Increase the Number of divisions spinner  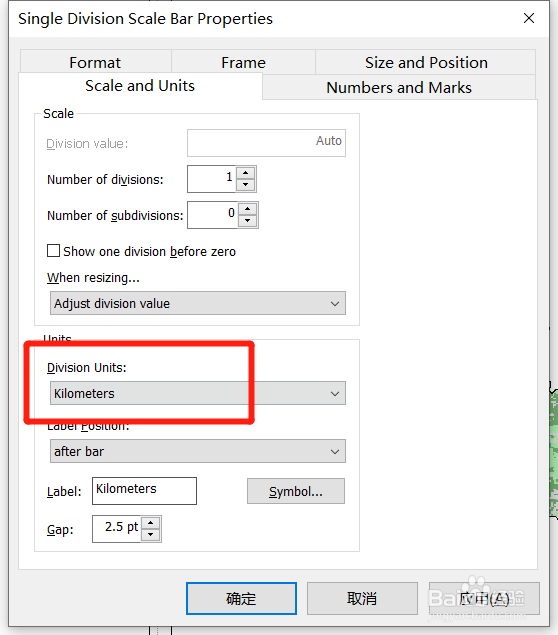pyautogui.click(x=245, y=173)
